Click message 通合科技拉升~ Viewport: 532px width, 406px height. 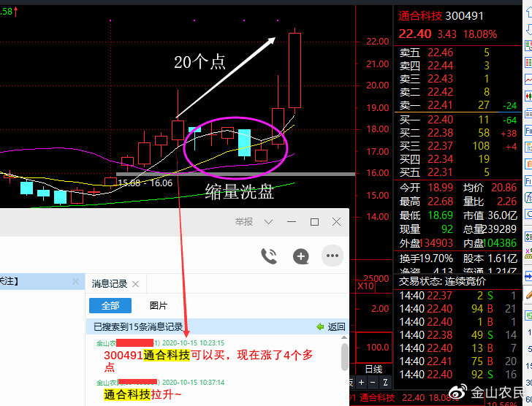point(142,394)
